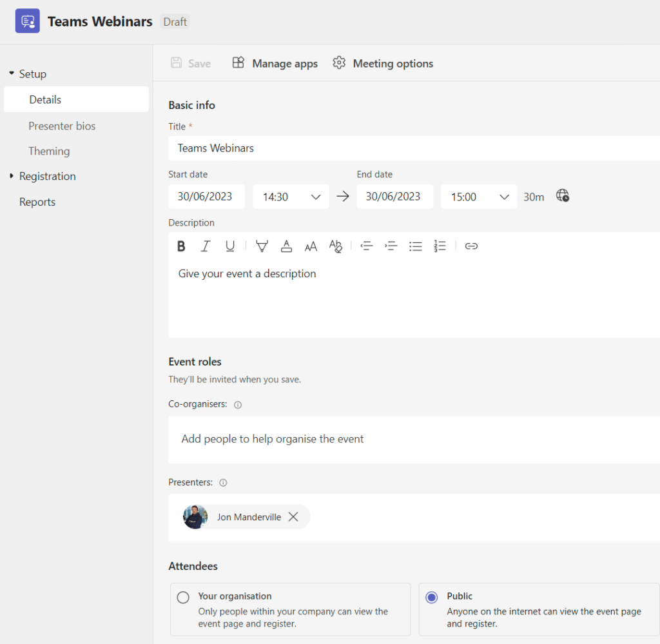Apply italic formatting to the description

tap(206, 246)
